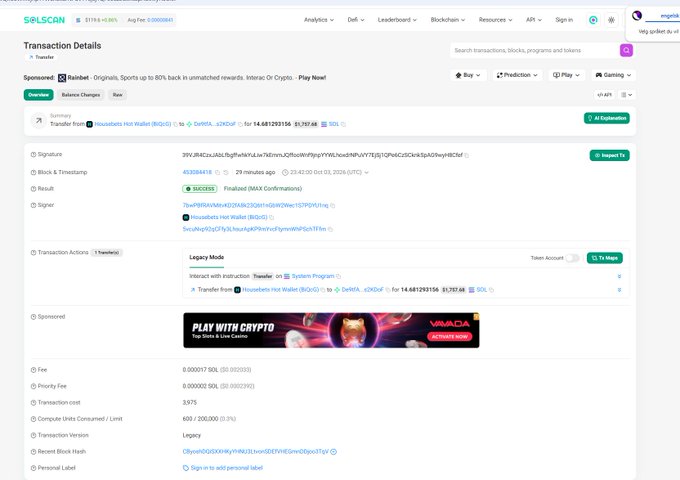Copy the transaction signature with the copy icon

click(x=467, y=155)
